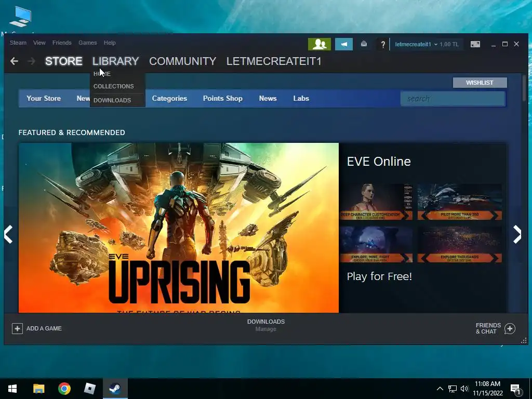The image size is (532, 399).
Task: Open the inbox envelope icon
Action: pyautogui.click(x=364, y=44)
